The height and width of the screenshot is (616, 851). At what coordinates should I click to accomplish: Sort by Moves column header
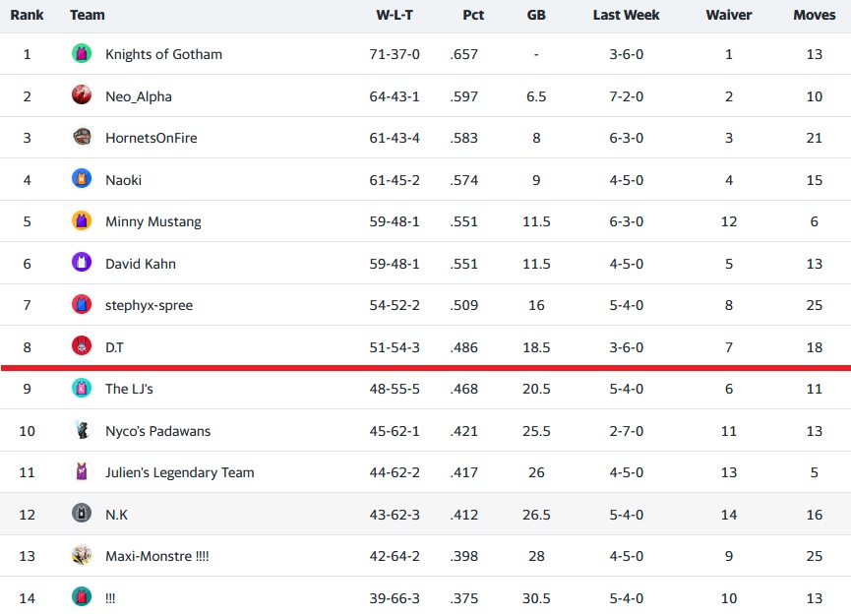[814, 15]
